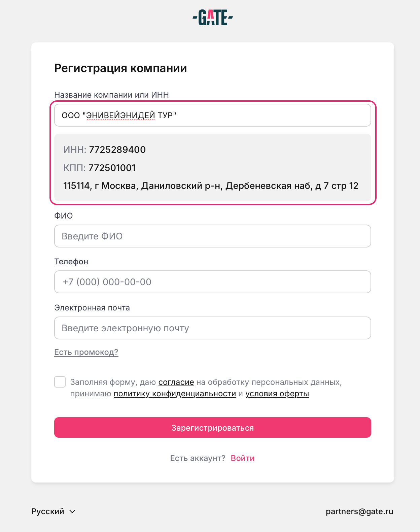Open the "согласие" consent link
The height and width of the screenshot is (532, 420).
click(x=176, y=383)
